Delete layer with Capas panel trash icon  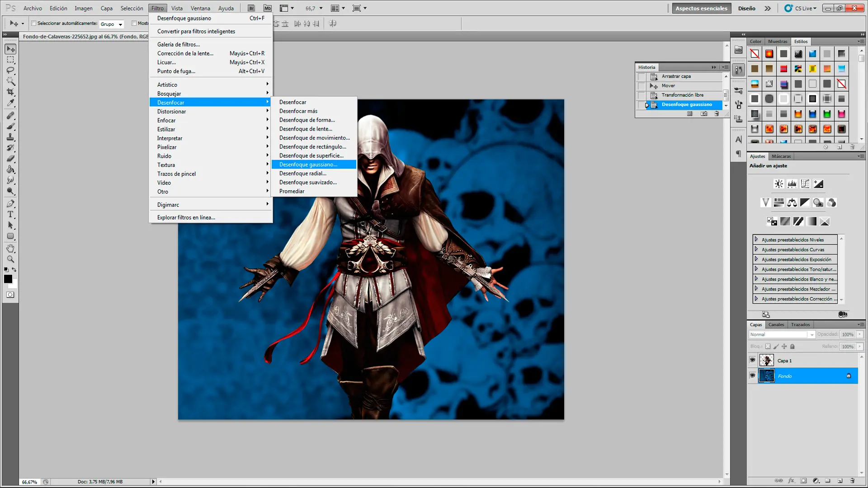point(852,481)
